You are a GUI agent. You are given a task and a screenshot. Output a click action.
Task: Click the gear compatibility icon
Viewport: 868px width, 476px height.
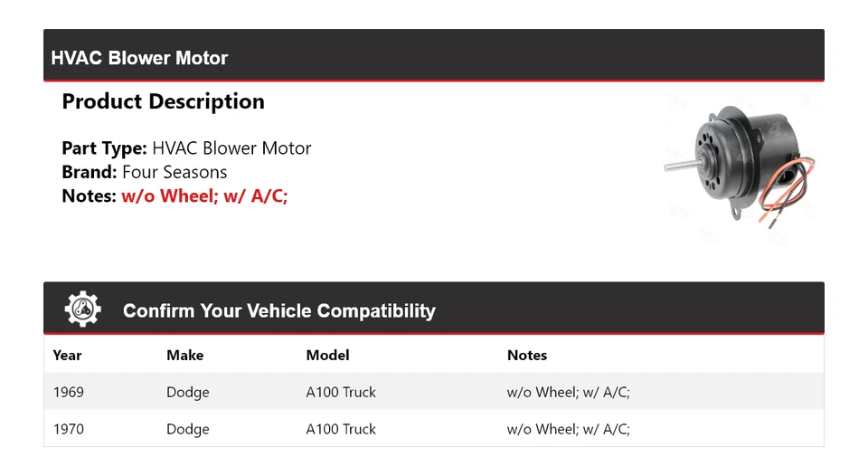(82, 309)
